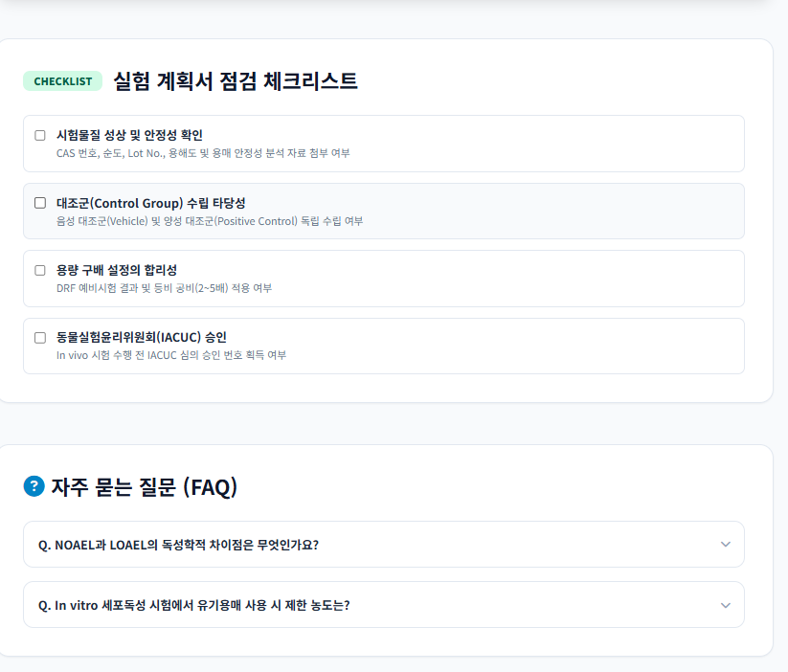The width and height of the screenshot is (788, 672).
Task: Click the 음성 대조군(Vehicle) description text
Action: pos(210,221)
